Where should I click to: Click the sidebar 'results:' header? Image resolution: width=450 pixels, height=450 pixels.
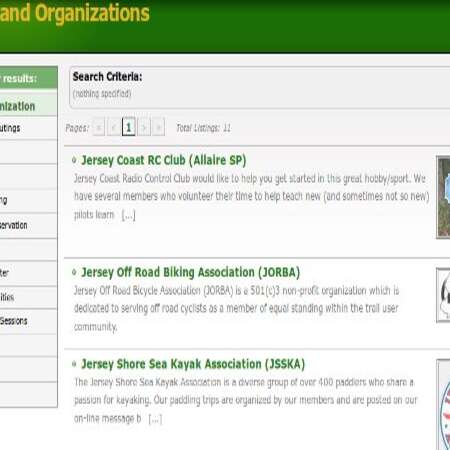(28, 78)
